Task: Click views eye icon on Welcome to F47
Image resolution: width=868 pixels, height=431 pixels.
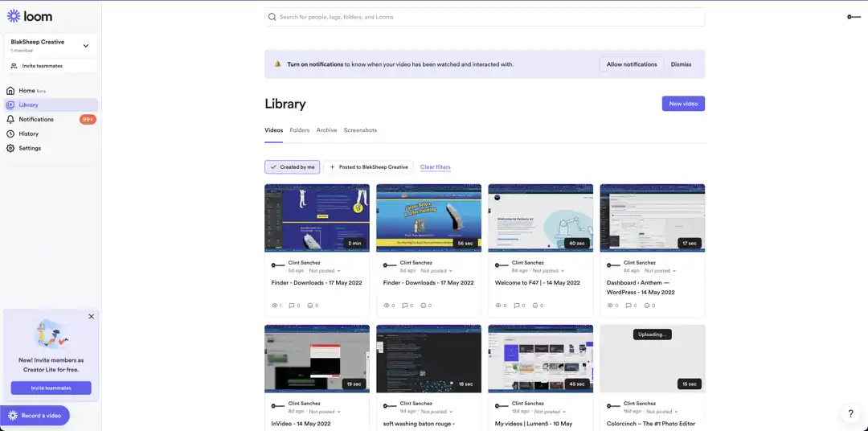Action: [498, 306]
